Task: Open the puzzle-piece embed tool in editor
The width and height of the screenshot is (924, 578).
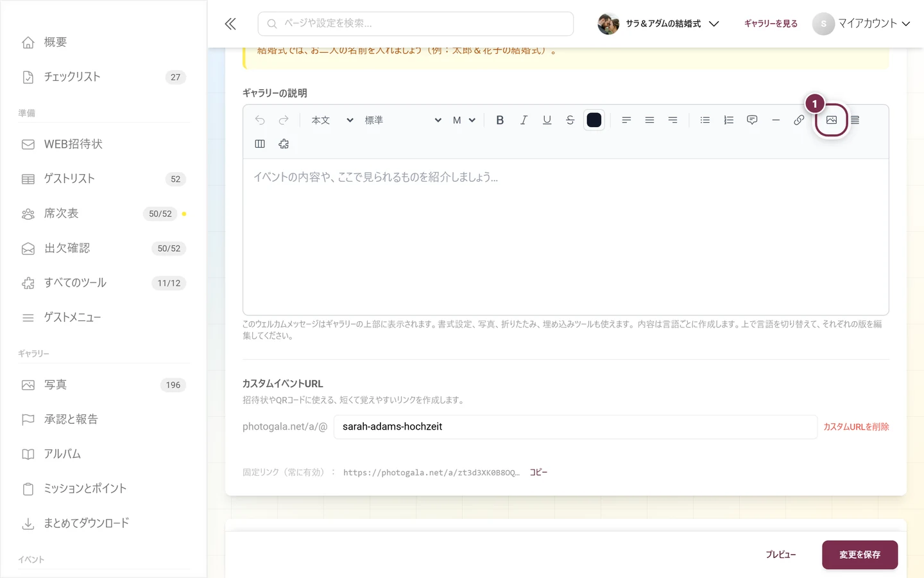Action: point(284,144)
